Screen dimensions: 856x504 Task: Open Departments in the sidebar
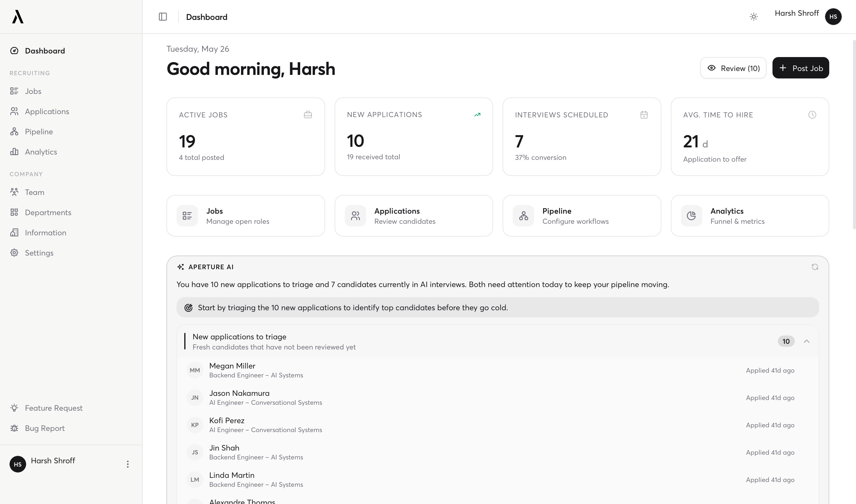coord(71,212)
